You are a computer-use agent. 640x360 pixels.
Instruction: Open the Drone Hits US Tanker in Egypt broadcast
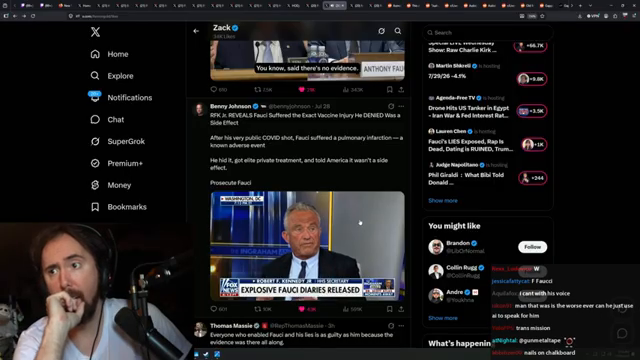pos(469,111)
